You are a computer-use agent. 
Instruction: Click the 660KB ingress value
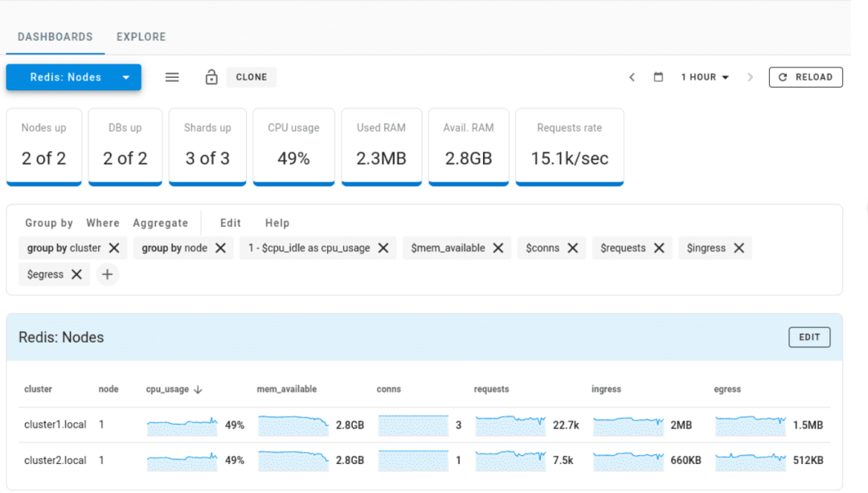tap(686, 460)
